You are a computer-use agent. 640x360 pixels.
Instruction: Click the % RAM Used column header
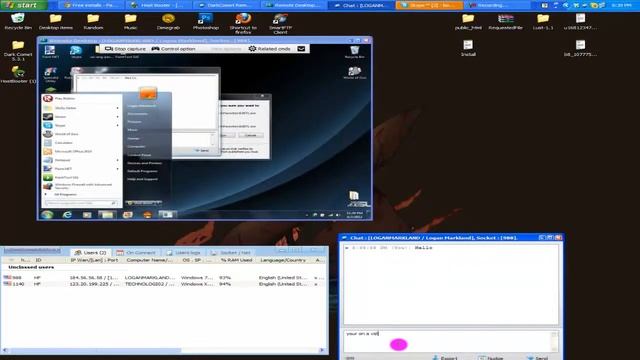point(236,260)
